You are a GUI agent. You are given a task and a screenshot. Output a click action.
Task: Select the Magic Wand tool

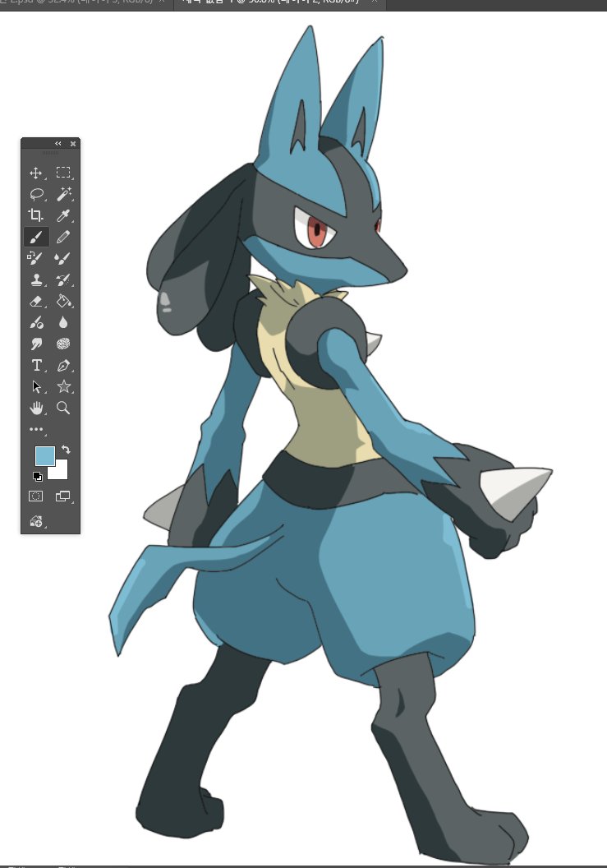(63, 194)
